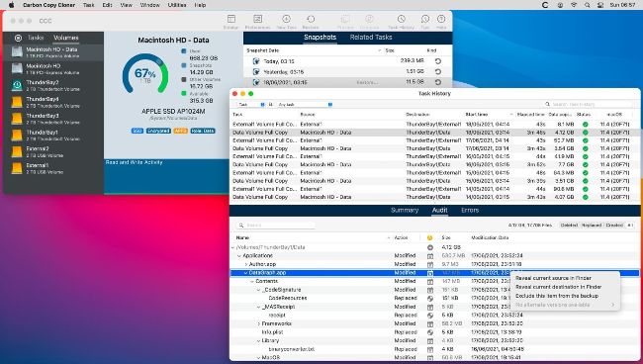This screenshot has height=364, width=643.
Task: Switch to the Errors tab in Task History
Action: pyautogui.click(x=470, y=210)
